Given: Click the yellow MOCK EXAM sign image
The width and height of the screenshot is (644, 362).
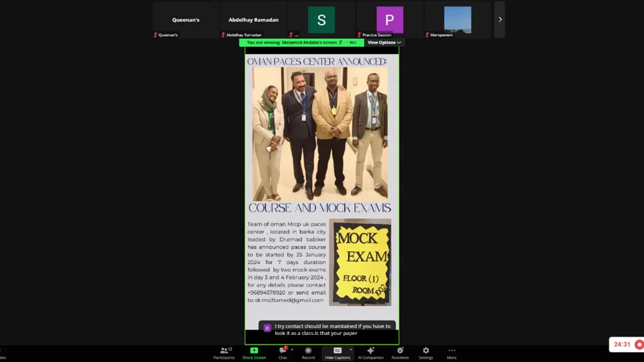Looking at the screenshot, I should pyautogui.click(x=360, y=262).
